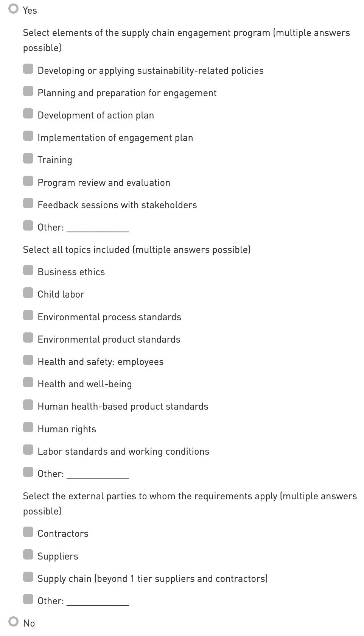Tick the Training checkbox
This screenshot has height=636, width=364.
pos(28,159)
